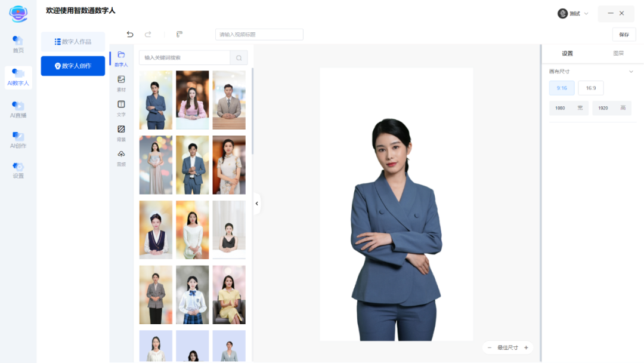Zoom in the canvas with plus icon

point(526,348)
